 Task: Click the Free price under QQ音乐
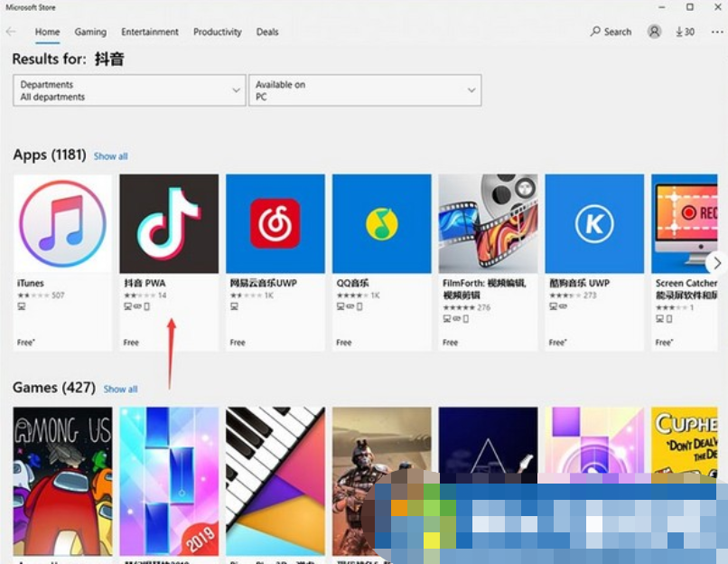coord(343,343)
